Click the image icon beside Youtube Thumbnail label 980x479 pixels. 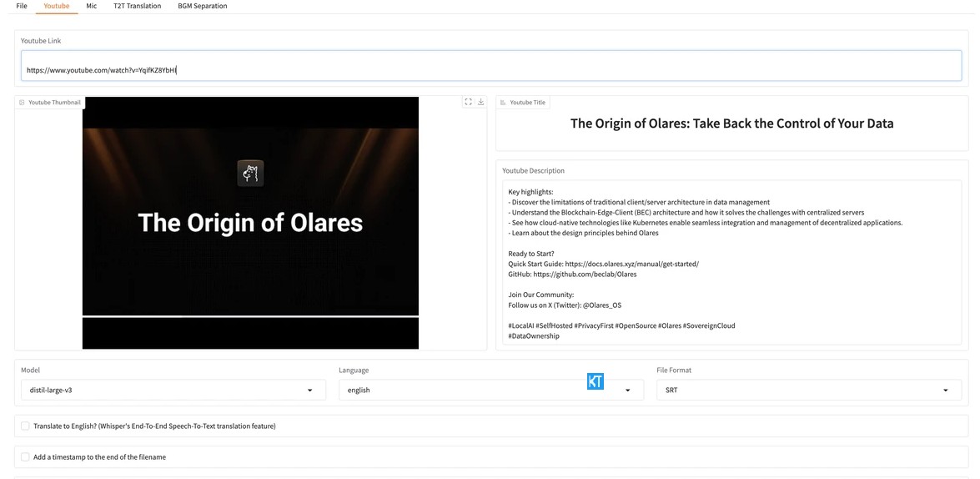22,103
